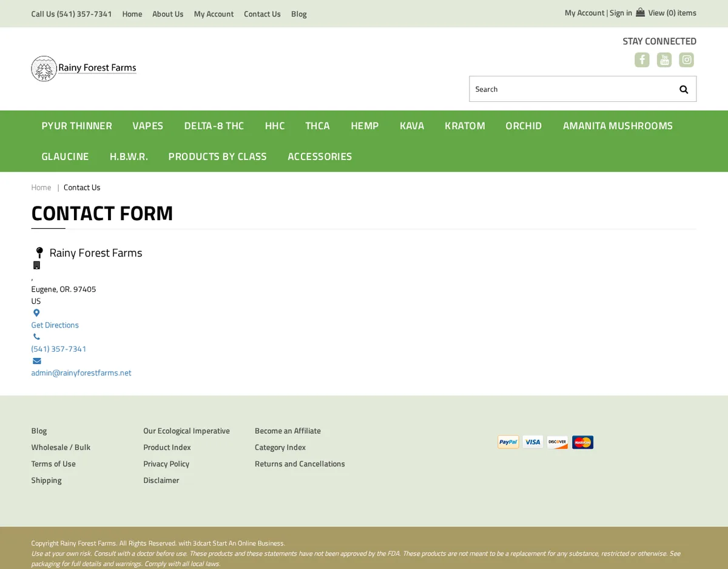Open Product Index footer link
This screenshot has height=569, width=728.
click(167, 447)
